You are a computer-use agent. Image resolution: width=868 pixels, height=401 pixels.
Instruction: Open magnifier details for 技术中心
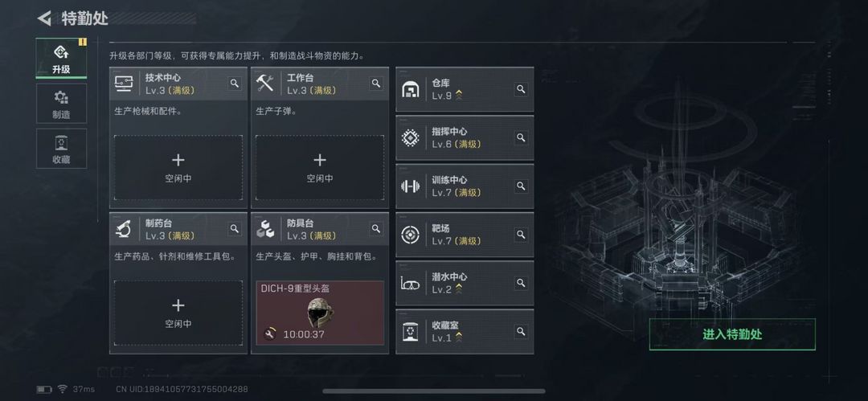pyautogui.click(x=235, y=83)
